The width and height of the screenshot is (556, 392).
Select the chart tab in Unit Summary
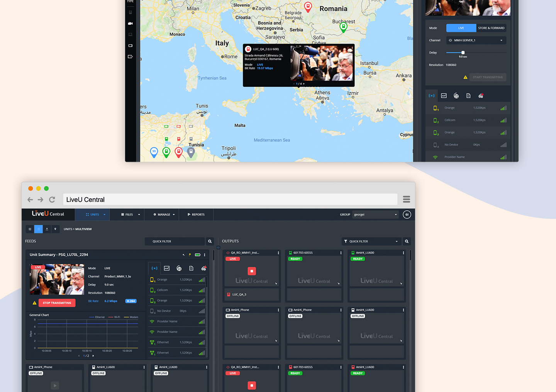[167, 268]
